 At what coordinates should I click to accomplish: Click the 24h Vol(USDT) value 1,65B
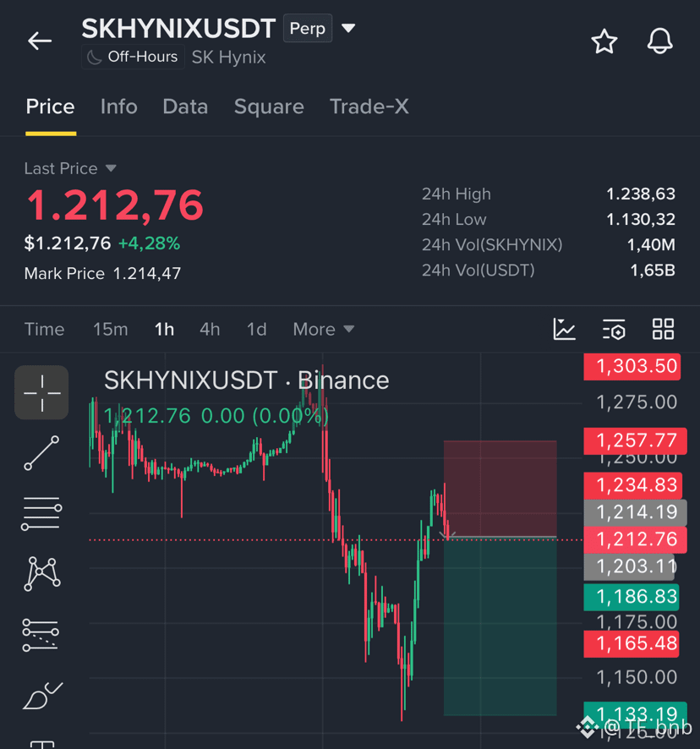(653, 271)
